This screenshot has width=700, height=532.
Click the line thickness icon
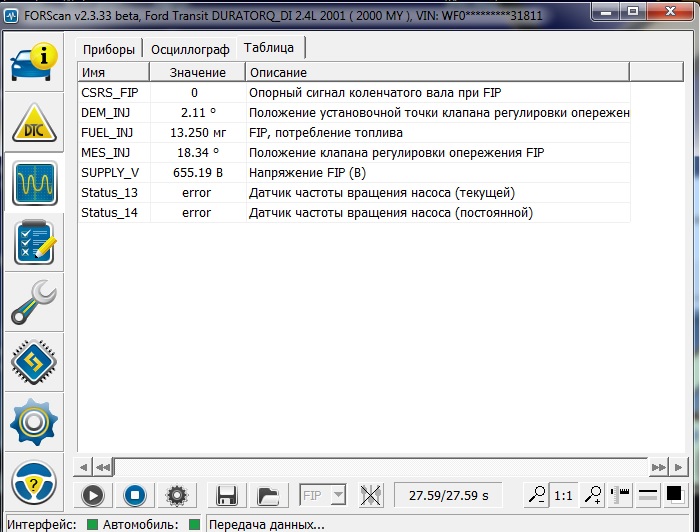tap(648, 495)
